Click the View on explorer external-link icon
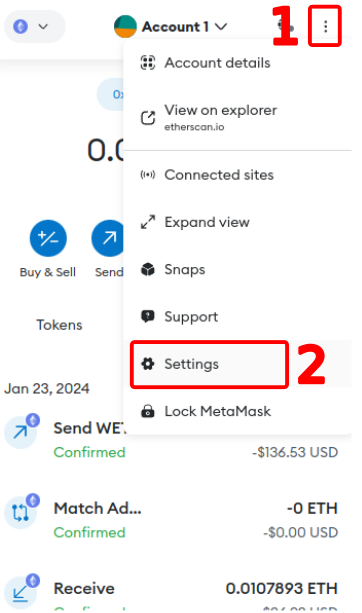This screenshot has height=613, width=362. click(x=148, y=118)
